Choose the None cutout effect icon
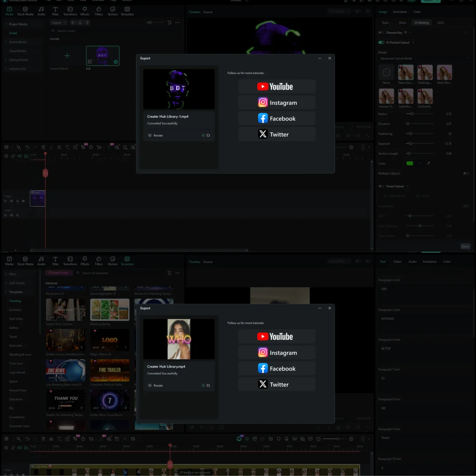 (x=387, y=72)
